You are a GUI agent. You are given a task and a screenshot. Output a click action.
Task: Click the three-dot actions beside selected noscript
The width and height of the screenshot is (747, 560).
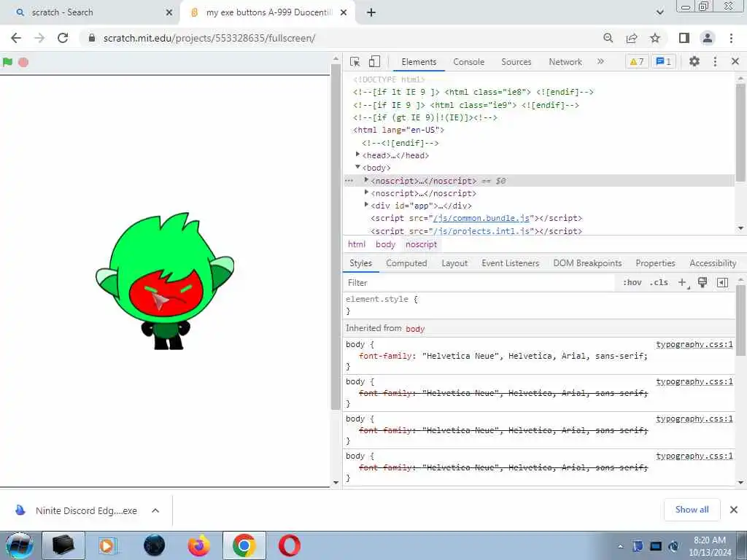(349, 181)
